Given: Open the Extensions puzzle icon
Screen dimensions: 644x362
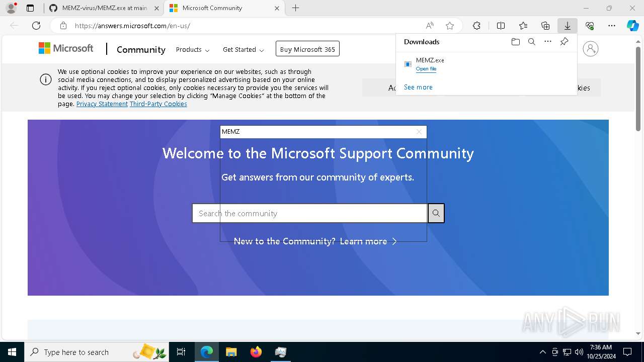Looking at the screenshot, I should point(476,26).
